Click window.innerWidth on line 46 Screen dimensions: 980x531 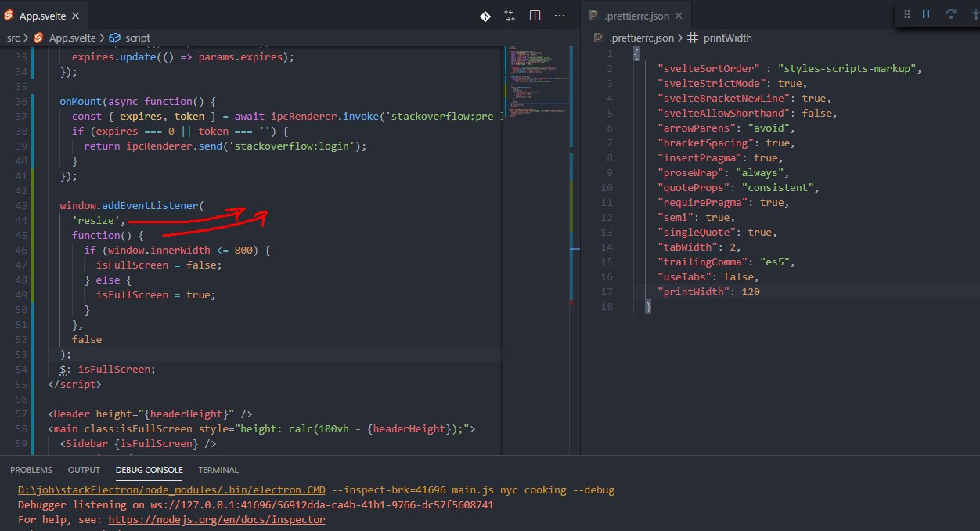159,251
